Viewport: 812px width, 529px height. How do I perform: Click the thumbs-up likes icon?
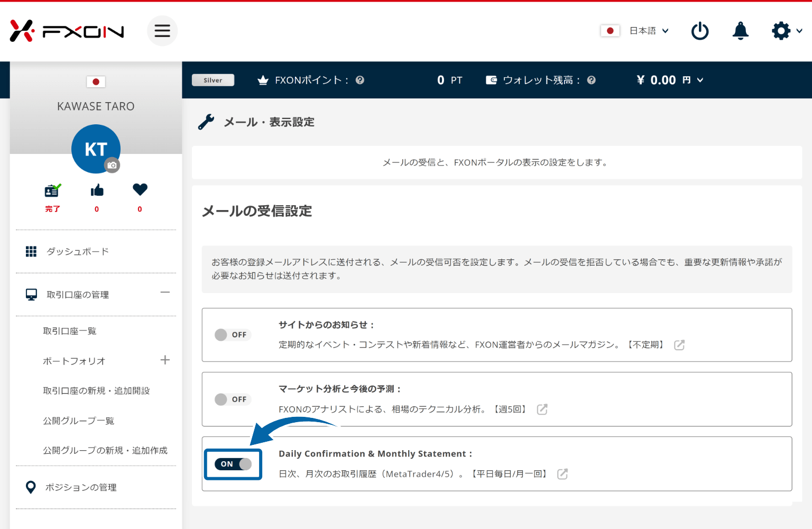pos(97,190)
